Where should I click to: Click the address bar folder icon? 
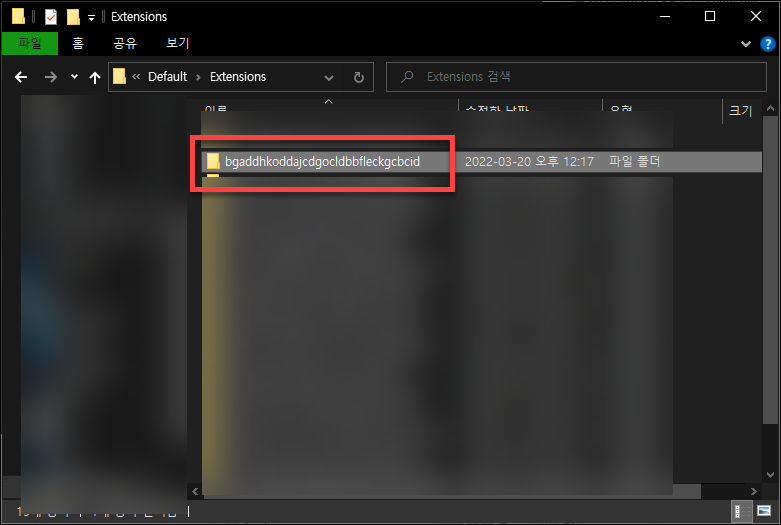(119, 76)
